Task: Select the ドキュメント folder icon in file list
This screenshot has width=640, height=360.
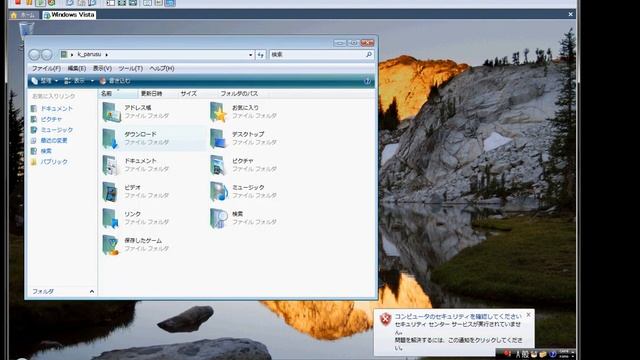Action: 111,165
